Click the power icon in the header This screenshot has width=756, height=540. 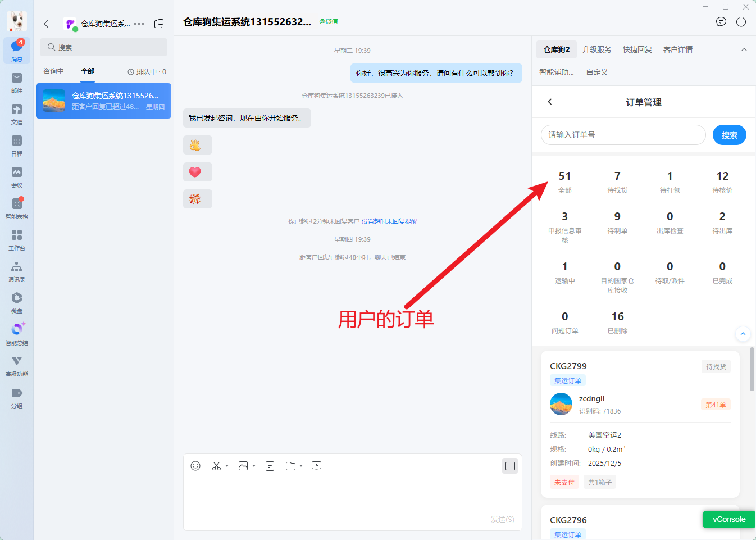pos(741,22)
